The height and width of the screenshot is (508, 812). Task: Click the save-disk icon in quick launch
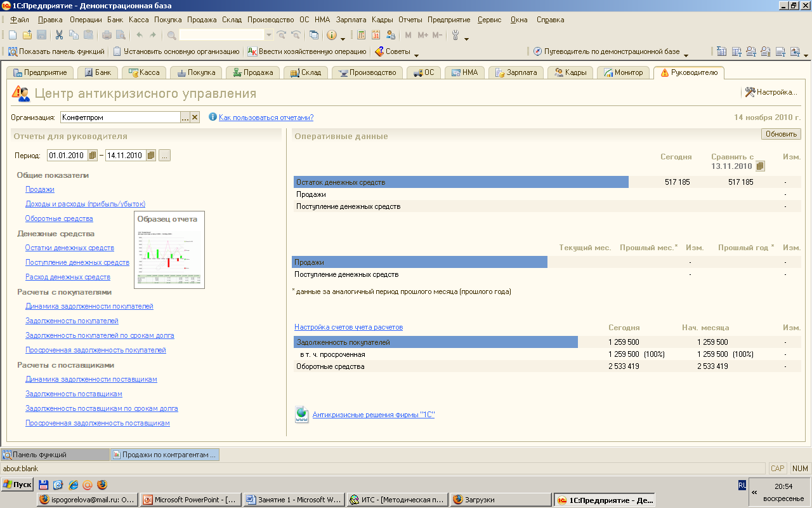44,485
